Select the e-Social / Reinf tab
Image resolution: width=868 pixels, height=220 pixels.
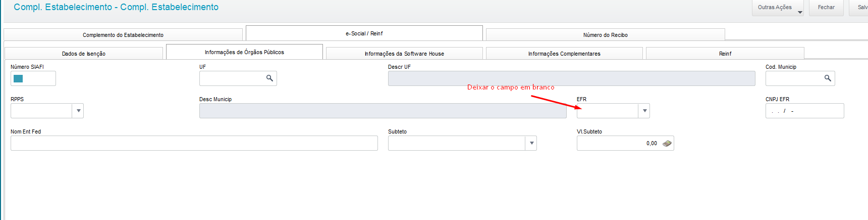[x=364, y=33]
